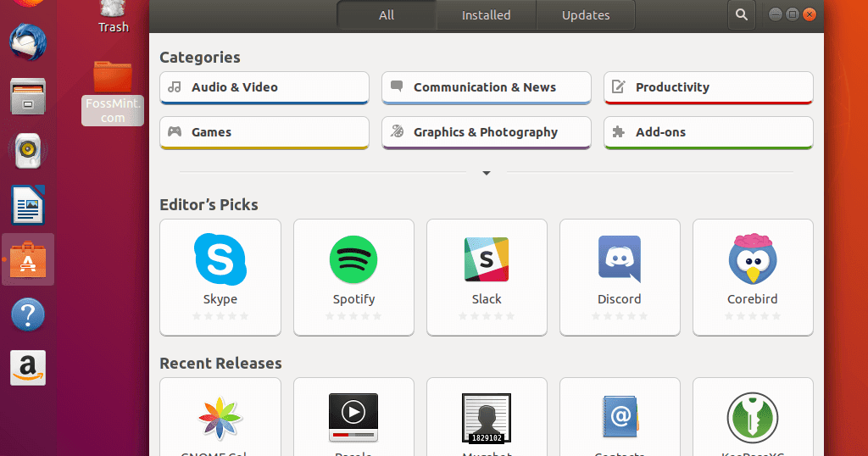The height and width of the screenshot is (456, 868).
Task: Open the Corebird bird icon
Action: [x=753, y=259]
